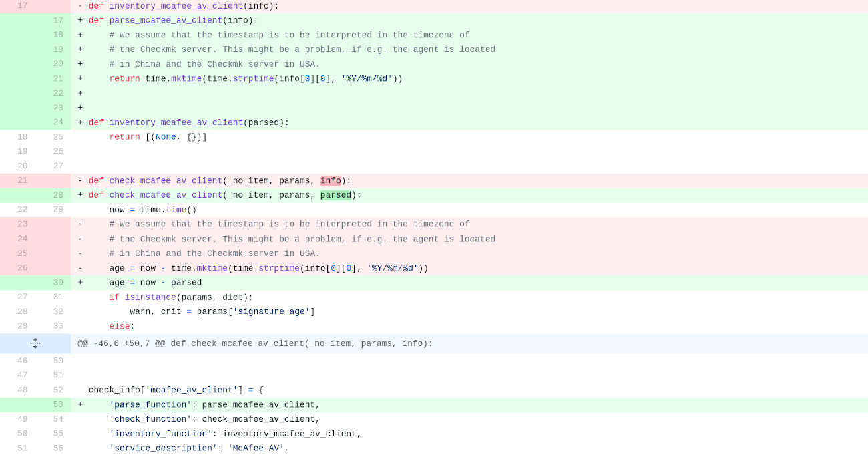Click new line number 21

pos(58,79)
